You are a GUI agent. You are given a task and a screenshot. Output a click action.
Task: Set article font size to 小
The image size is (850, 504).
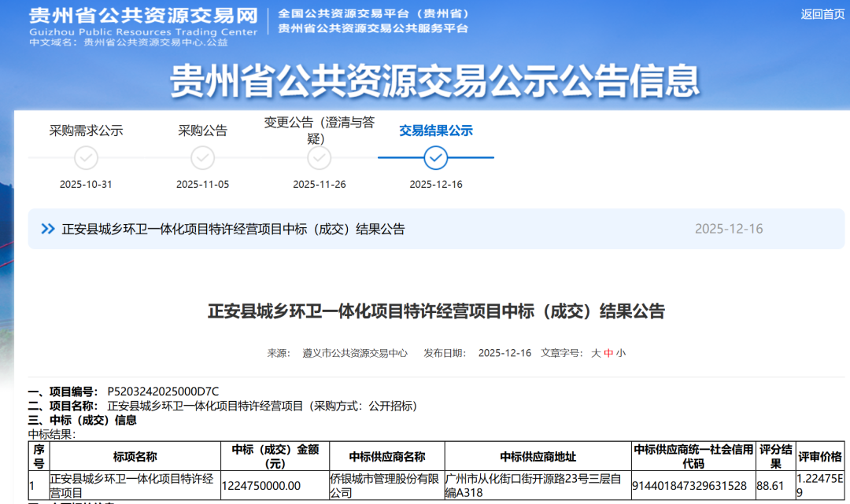[x=621, y=353]
